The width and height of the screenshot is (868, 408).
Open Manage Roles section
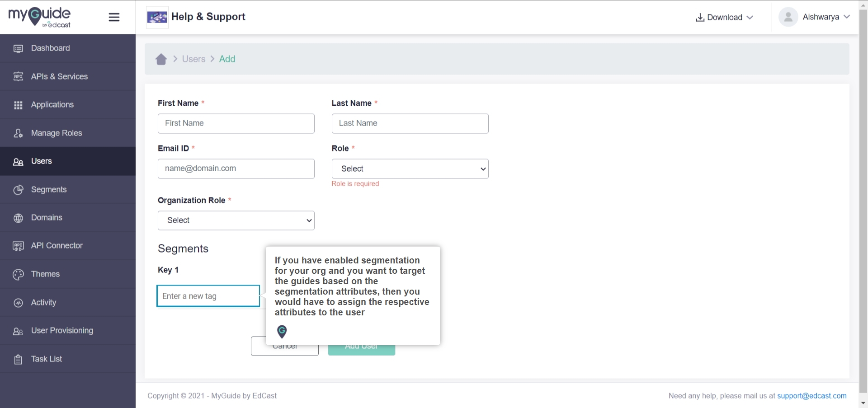[68, 133]
